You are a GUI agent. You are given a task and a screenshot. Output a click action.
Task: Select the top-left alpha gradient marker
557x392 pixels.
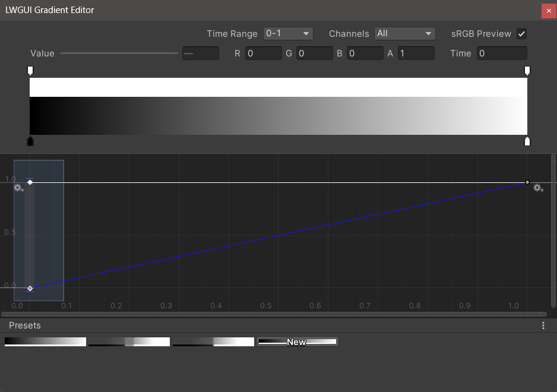(30, 71)
